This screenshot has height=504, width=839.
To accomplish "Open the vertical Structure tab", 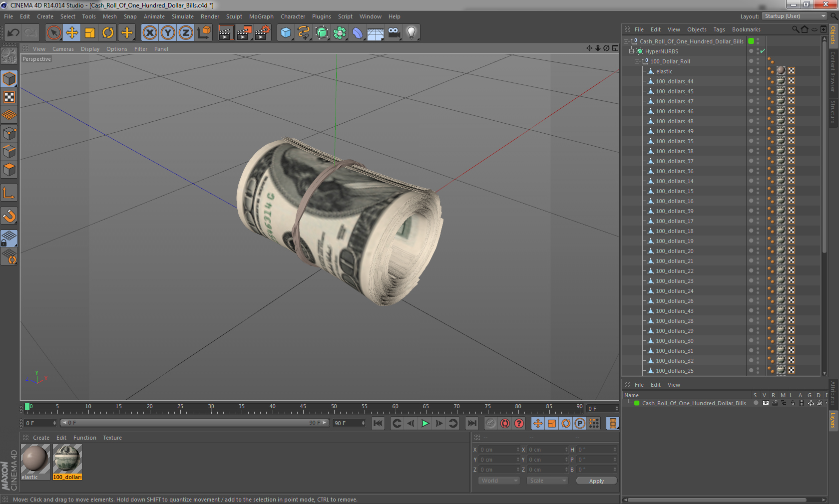I will point(833,112).
